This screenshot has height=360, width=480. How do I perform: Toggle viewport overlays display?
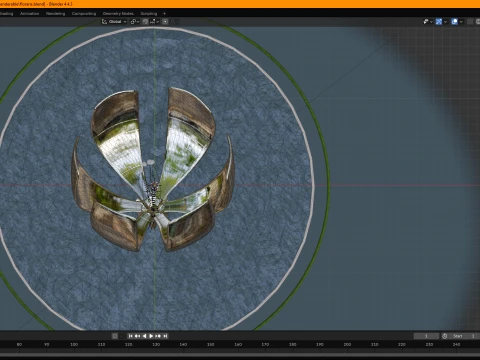[454, 22]
